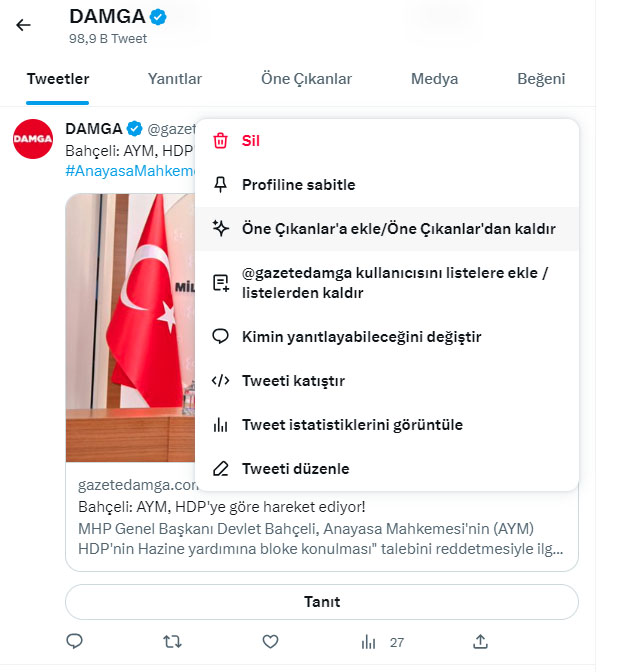Click the retweet icon
This screenshot has width=619, height=672.
pos(172,641)
